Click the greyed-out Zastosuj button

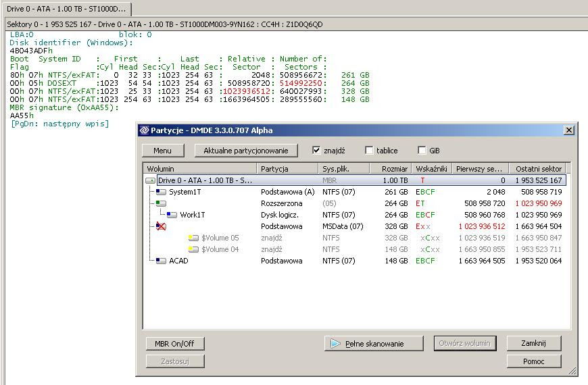click(175, 361)
